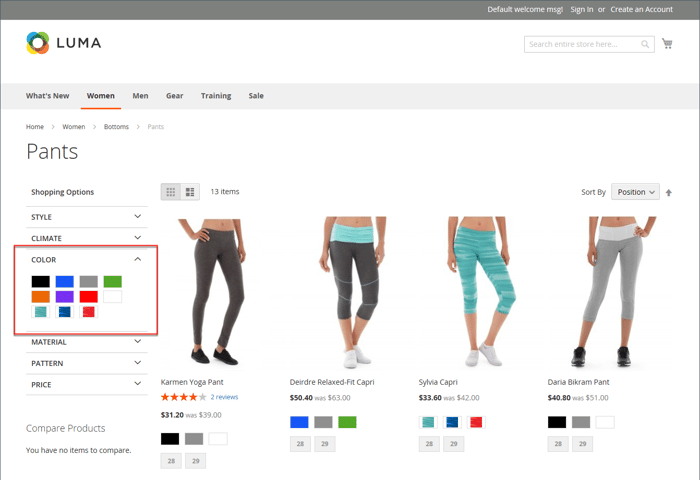Open the Gear menu
700x480 pixels.
(x=175, y=96)
